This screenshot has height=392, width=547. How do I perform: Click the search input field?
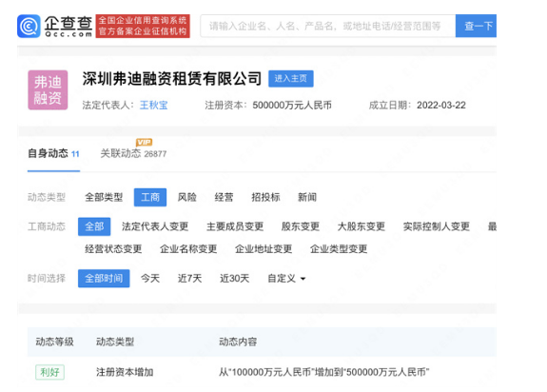tap(327, 26)
